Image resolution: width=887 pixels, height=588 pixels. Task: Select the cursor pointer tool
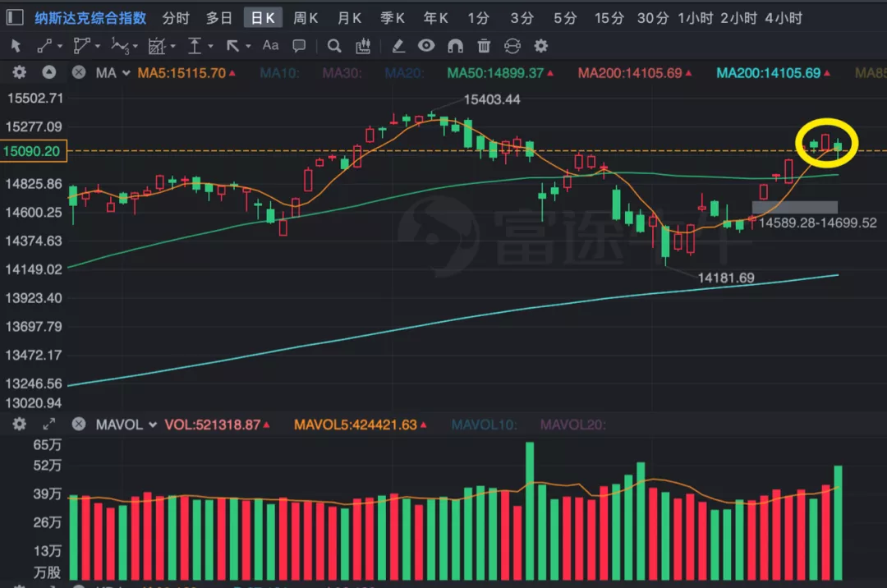tap(16, 46)
